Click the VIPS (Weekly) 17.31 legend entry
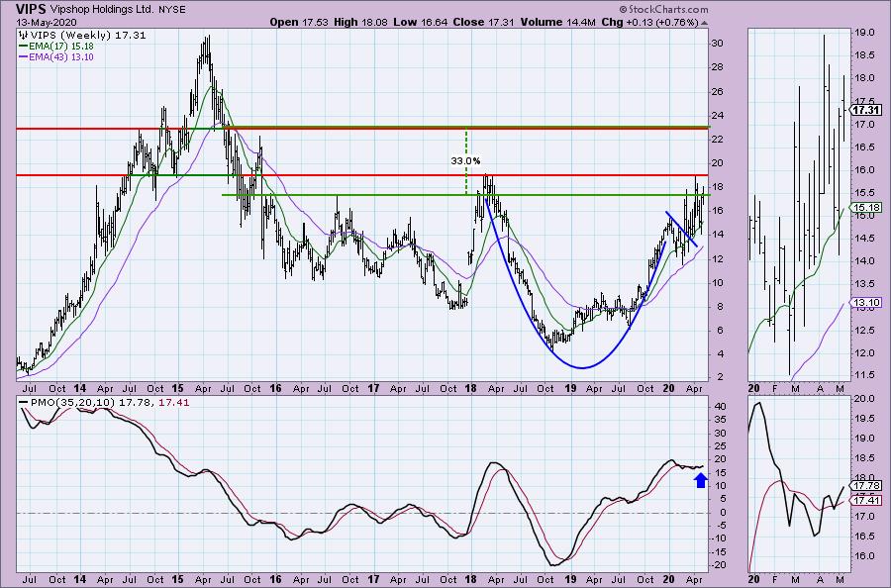Image resolution: width=891 pixels, height=588 pixels. click(x=87, y=36)
